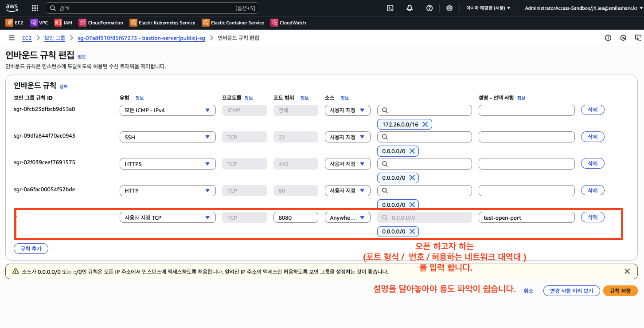Dismiss the 0.0.0.0/0 source warning banner
Image resolution: width=644 pixels, height=328 pixels.
(x=627, y=271)
